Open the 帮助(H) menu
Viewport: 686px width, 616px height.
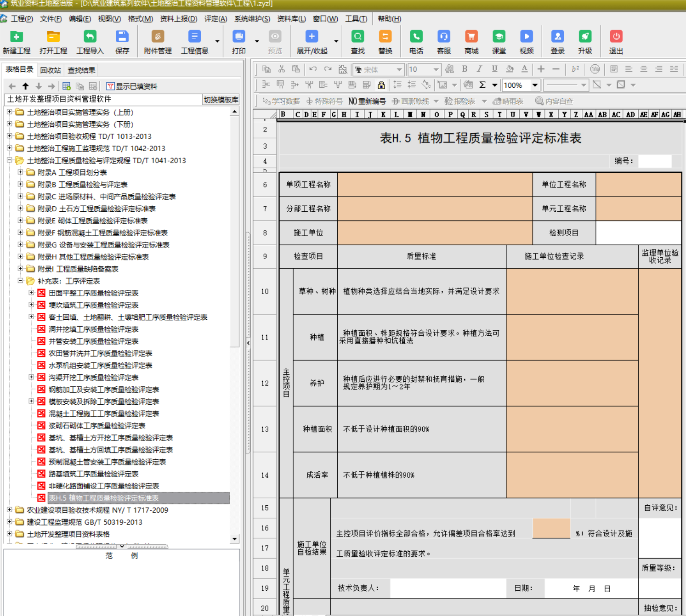389,19
